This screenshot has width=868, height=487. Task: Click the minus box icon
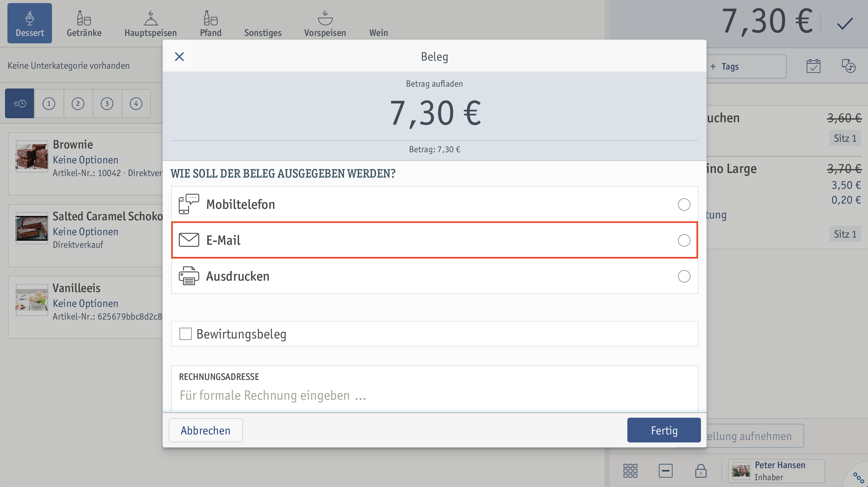tap(665, 471)
